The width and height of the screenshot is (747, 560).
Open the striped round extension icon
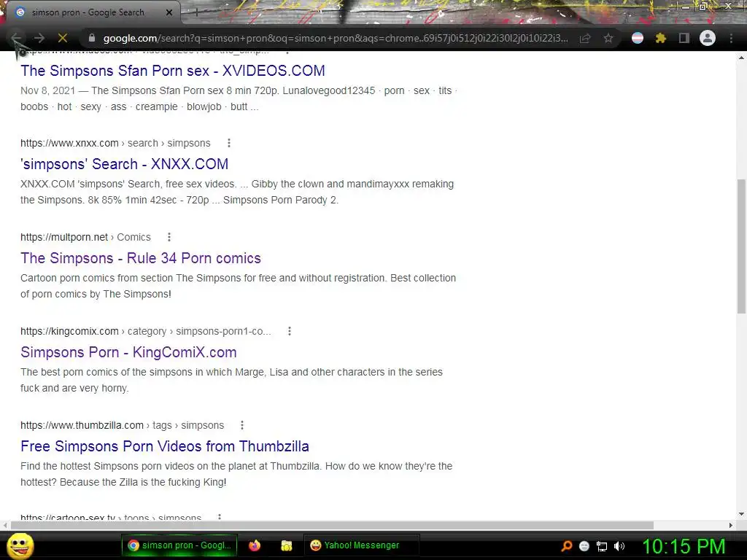[638, 38]
